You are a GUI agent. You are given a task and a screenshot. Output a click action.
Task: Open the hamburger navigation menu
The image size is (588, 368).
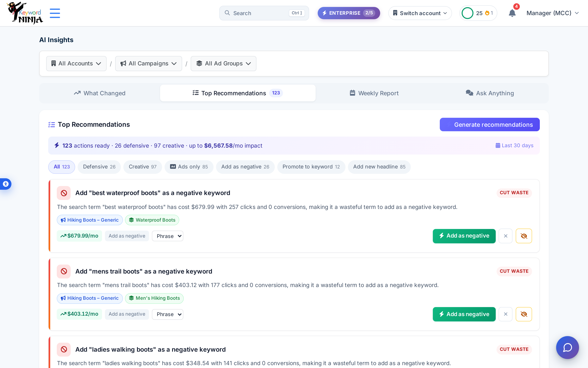[55, 13]
